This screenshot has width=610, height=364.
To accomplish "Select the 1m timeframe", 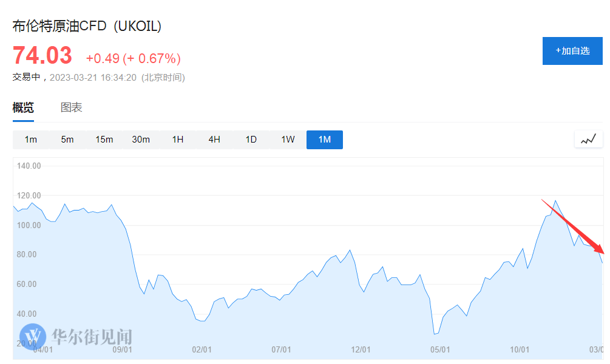I will coord(31,140).
